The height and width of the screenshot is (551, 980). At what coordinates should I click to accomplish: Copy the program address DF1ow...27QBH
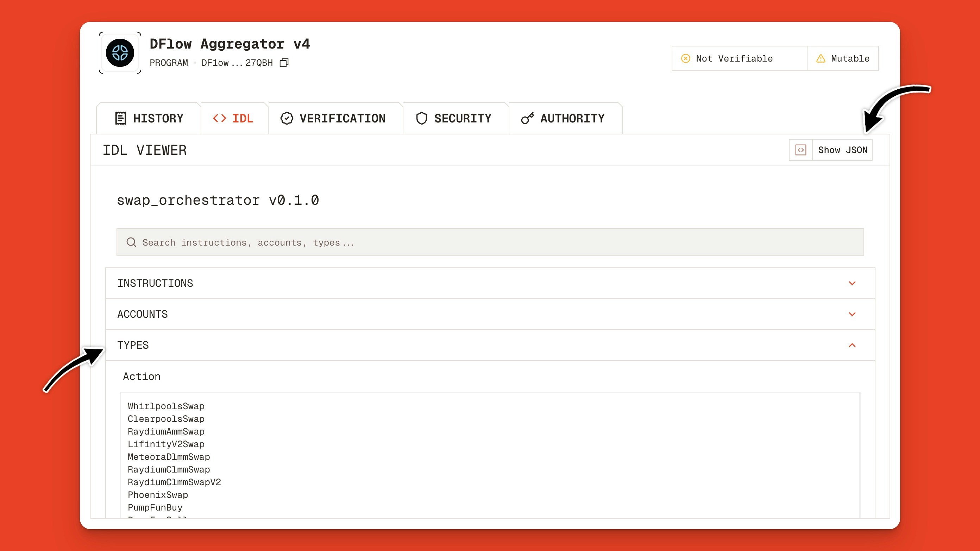[x=284, y=62]
